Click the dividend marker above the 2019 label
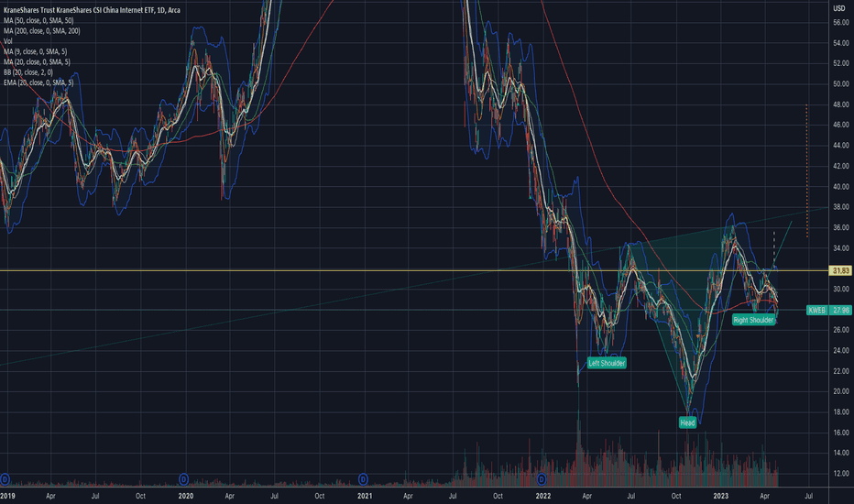854x504 pixels. tap(5, 479)
